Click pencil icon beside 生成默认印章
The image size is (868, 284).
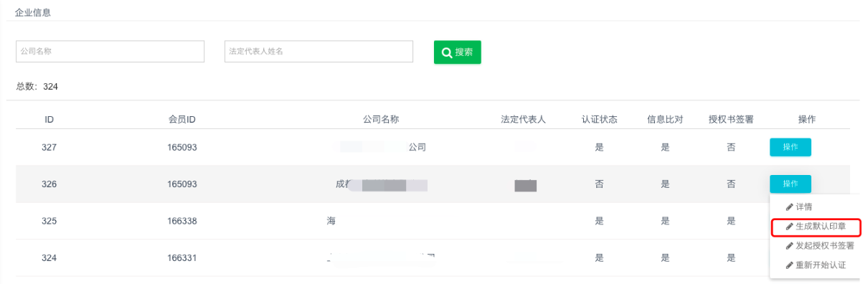(790, 227)
